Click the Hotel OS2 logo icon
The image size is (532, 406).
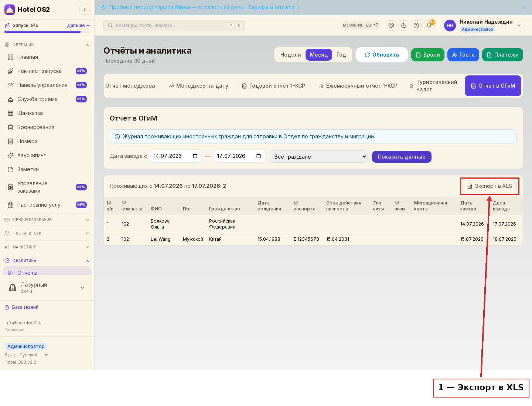coord(10,10)
